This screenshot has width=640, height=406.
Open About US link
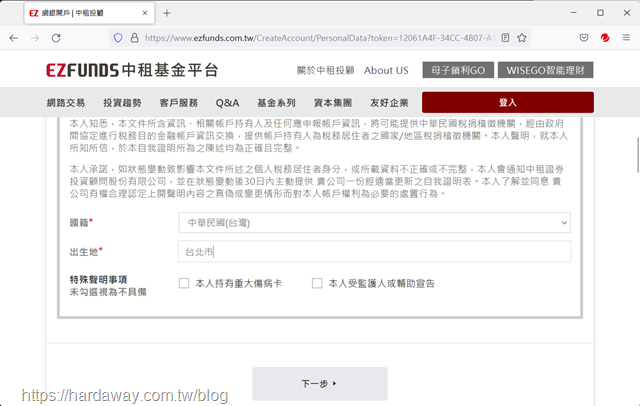386,70
